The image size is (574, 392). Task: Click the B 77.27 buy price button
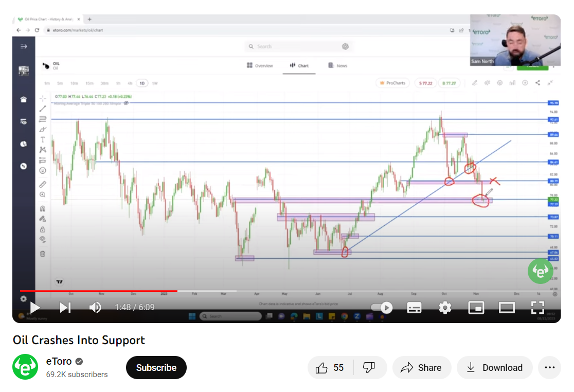449,83
